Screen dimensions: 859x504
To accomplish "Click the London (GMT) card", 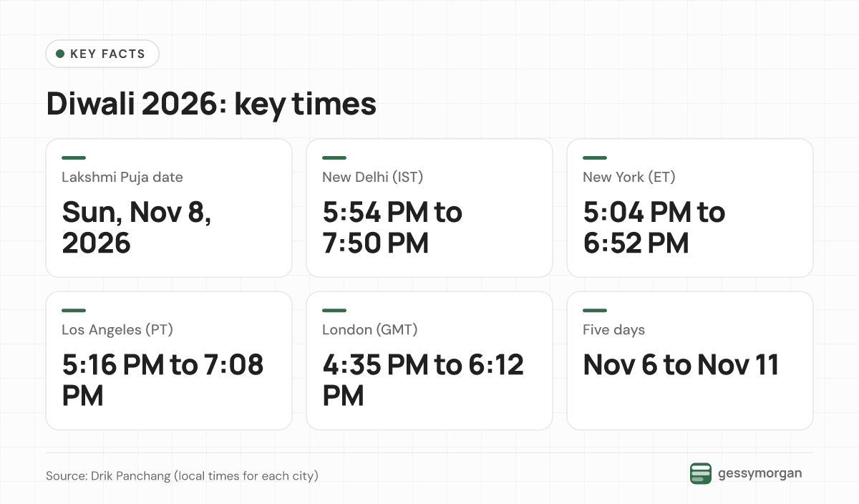I will click(429, 361).
